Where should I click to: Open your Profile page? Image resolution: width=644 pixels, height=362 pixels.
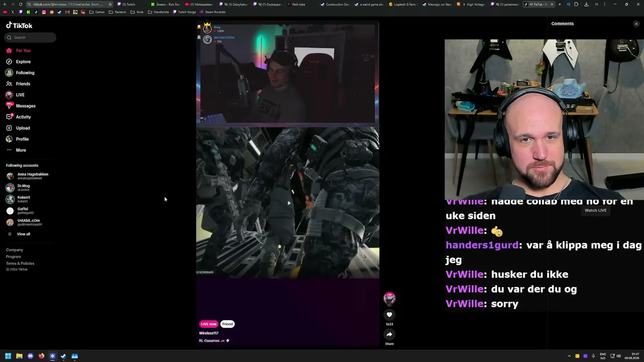(x=18, y=139)
